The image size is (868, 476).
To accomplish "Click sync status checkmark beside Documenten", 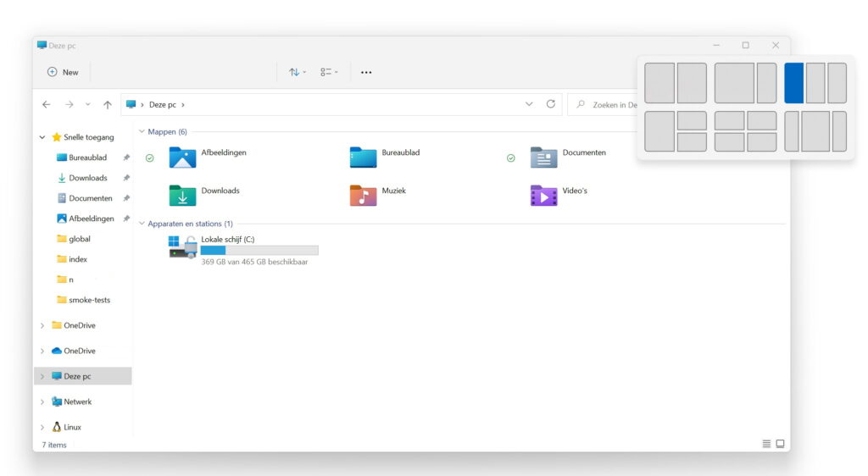I will tap(511, 158).
